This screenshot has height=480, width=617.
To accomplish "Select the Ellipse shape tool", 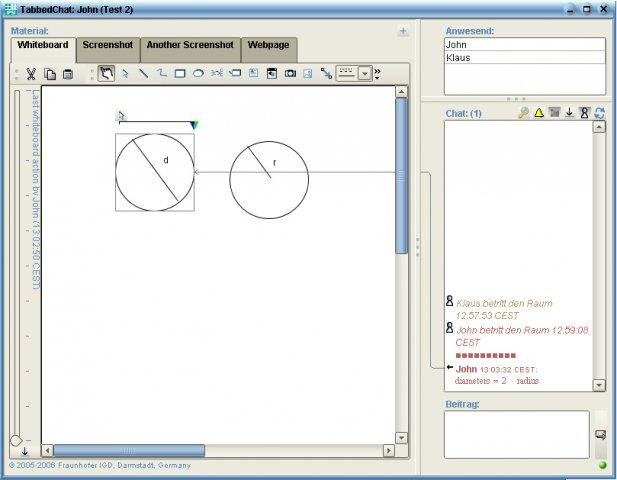I will click(198, 73).
